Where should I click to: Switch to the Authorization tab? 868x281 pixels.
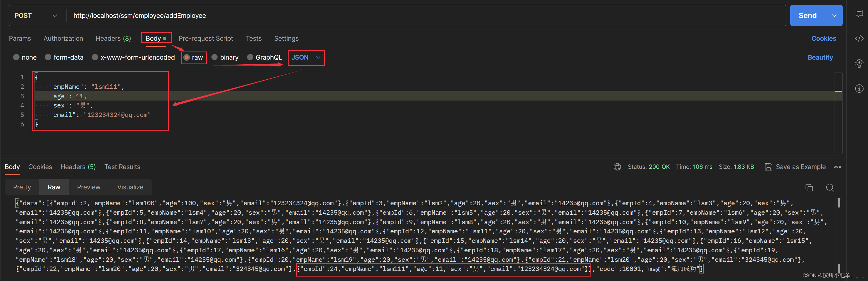pyautogui.click(x=63, y=38)
